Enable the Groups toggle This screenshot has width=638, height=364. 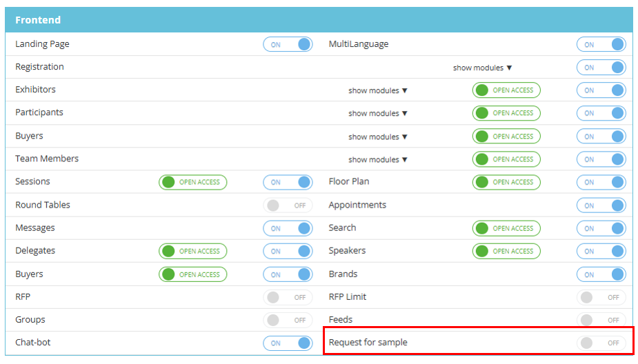[x=288, y=320]
